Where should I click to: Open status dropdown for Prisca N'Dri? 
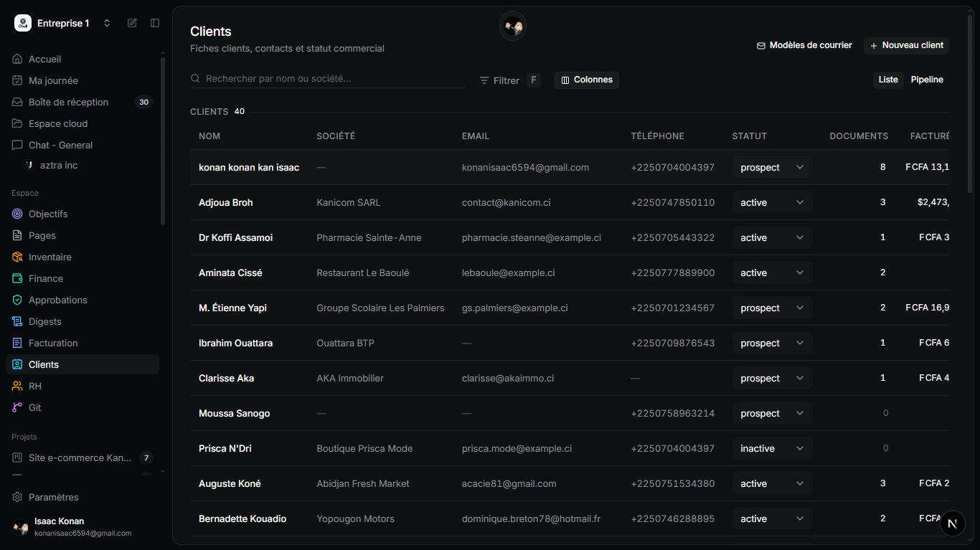(x=773, y=448)
